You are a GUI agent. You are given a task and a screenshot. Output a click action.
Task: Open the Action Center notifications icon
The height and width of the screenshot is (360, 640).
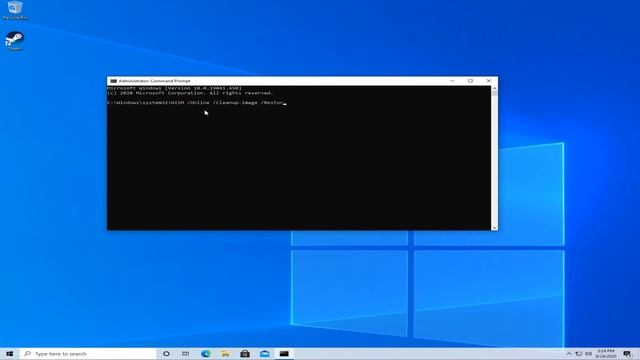coord(627,353)
